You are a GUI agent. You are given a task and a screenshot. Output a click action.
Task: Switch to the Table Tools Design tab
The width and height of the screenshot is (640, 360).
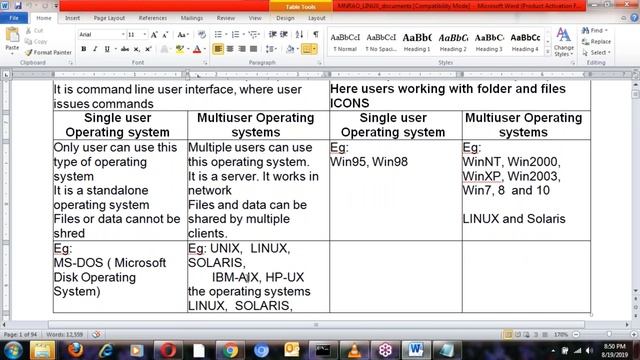coord(285,18)
